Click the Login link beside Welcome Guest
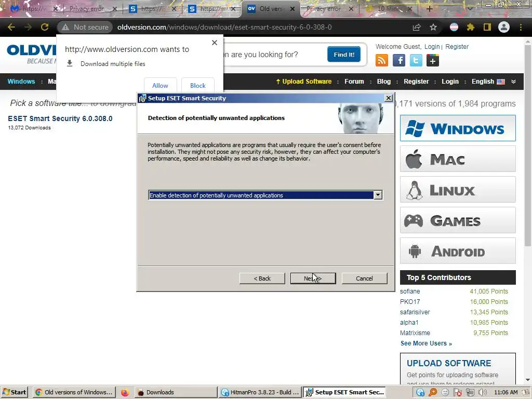The height and width of the screenshot is (399, 532). [432, 46]
